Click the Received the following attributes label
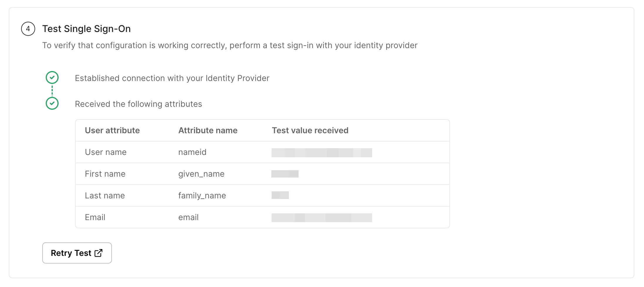 point(139,104)
